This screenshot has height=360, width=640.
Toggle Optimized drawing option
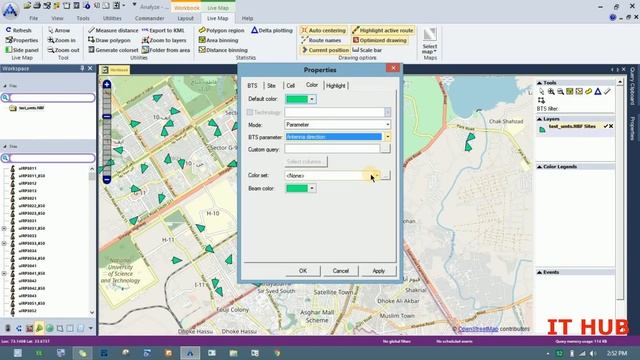point(380,40)
